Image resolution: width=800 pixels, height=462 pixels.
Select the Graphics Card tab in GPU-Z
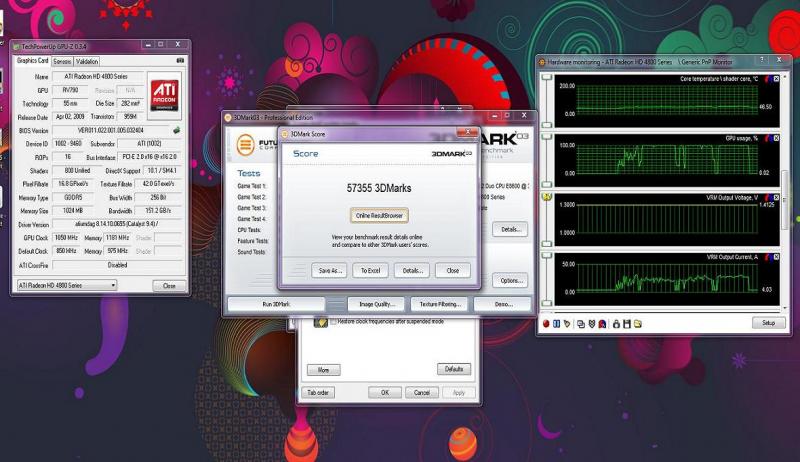(33, 61)
